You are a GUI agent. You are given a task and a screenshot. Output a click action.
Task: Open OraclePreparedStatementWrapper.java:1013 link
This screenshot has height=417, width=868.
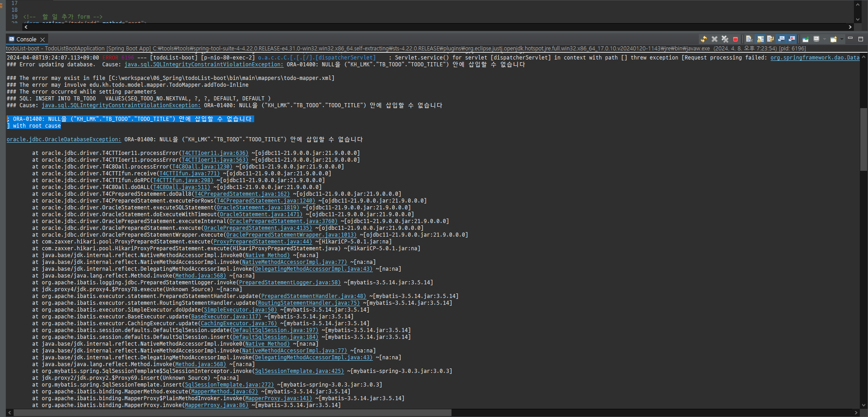291,235
